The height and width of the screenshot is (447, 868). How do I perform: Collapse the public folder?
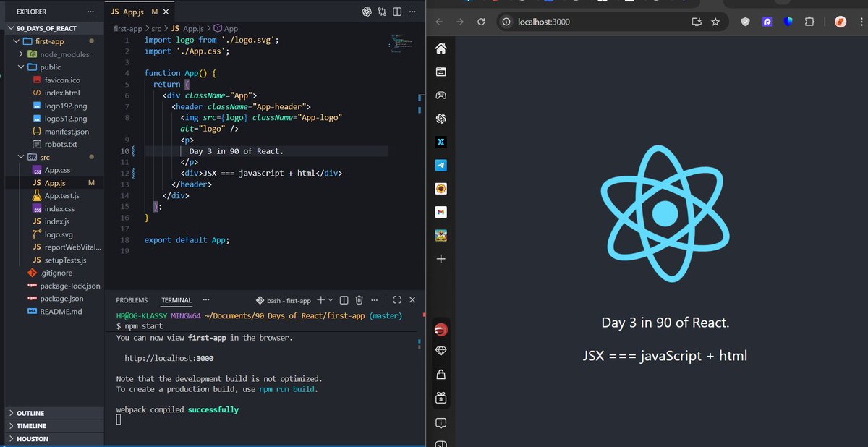pos(21,67)
